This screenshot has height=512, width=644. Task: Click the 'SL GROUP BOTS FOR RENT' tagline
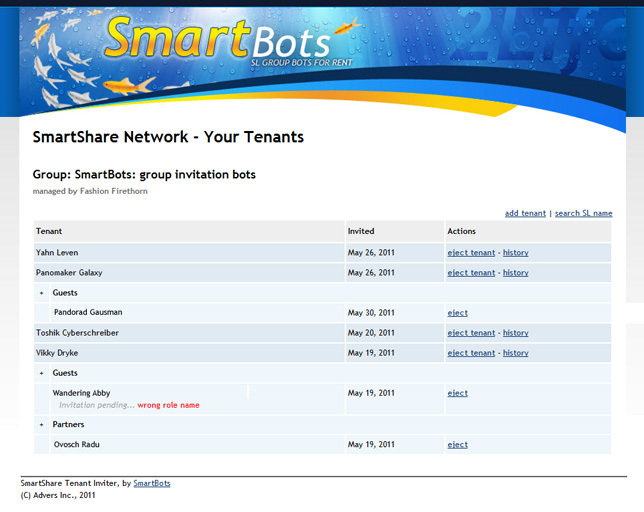301,62
